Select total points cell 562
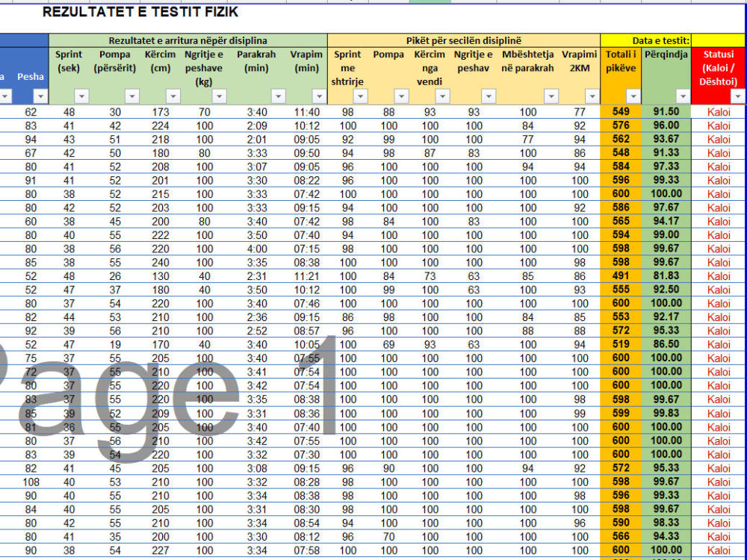The height and width of the screenshot is (560, 747). [x=621, y=140]
